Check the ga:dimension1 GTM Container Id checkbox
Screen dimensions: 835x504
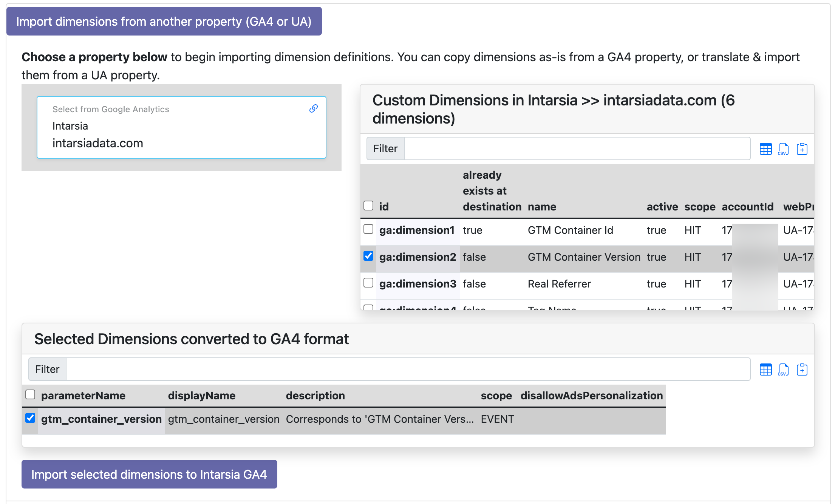(x=368, y=229)
